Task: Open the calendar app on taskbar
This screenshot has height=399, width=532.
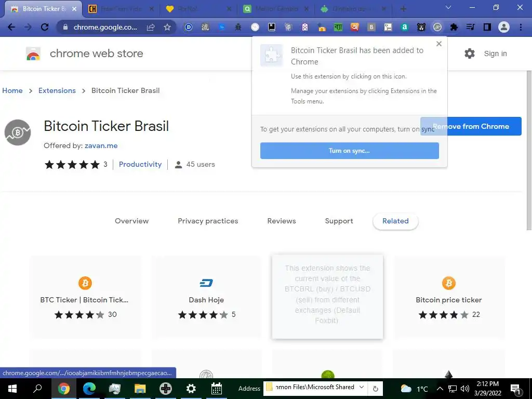Action: coord(217,389)
